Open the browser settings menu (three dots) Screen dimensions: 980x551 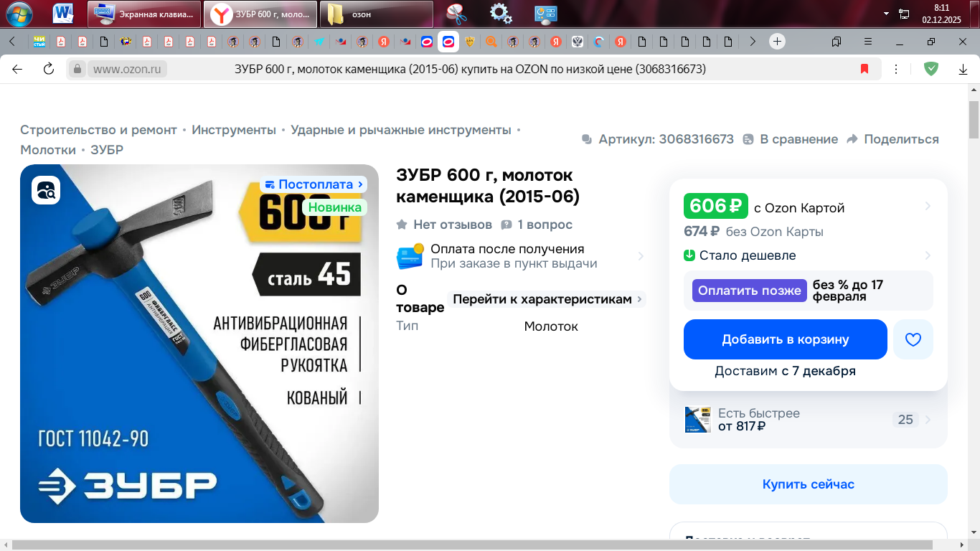tap(895, 69)
